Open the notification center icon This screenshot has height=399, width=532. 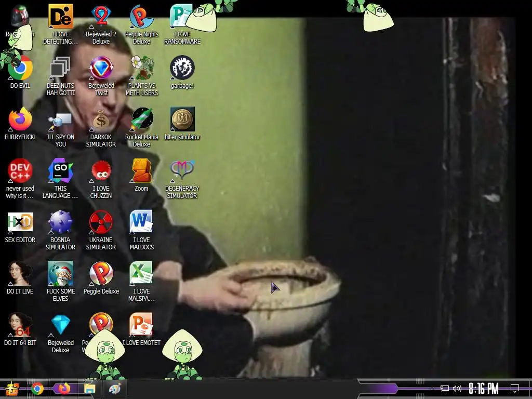pos(515,389)
